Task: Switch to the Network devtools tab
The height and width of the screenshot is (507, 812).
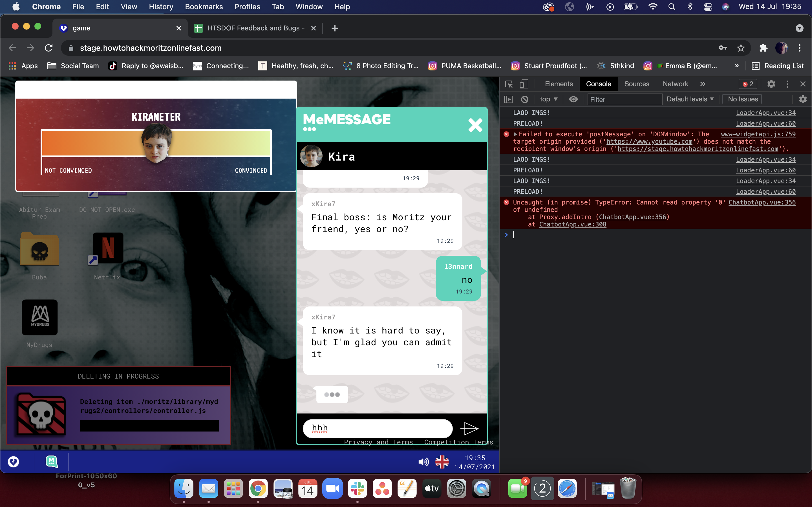Action: click(x=675, y=84)
